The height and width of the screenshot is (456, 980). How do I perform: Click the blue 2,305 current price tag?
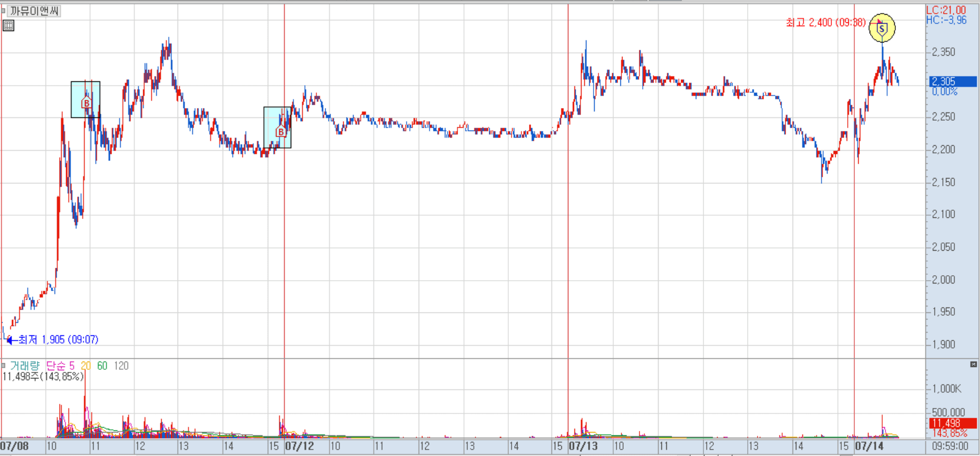(953, 81)
